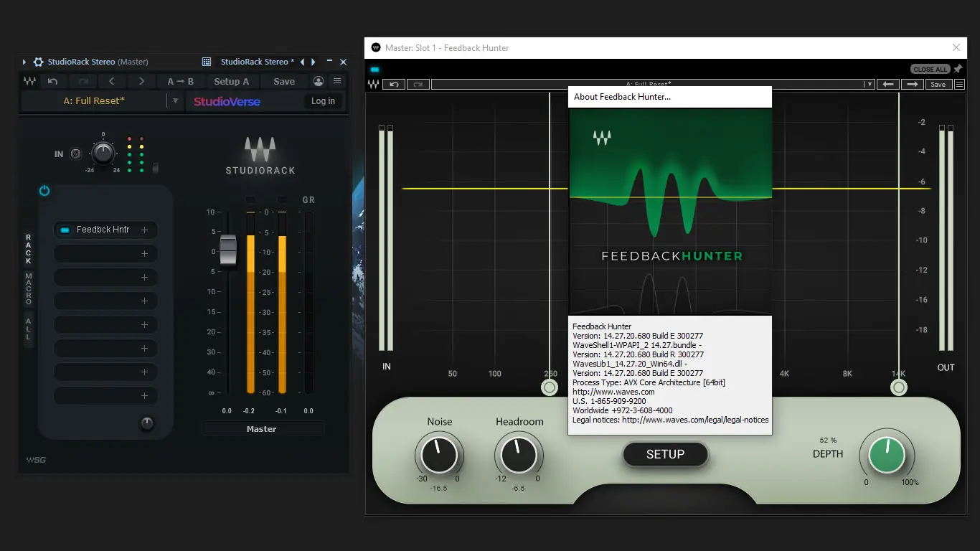Click the Noise value -16.5
The height and width of the screenshot is (551, 980).
click(439, 489)
